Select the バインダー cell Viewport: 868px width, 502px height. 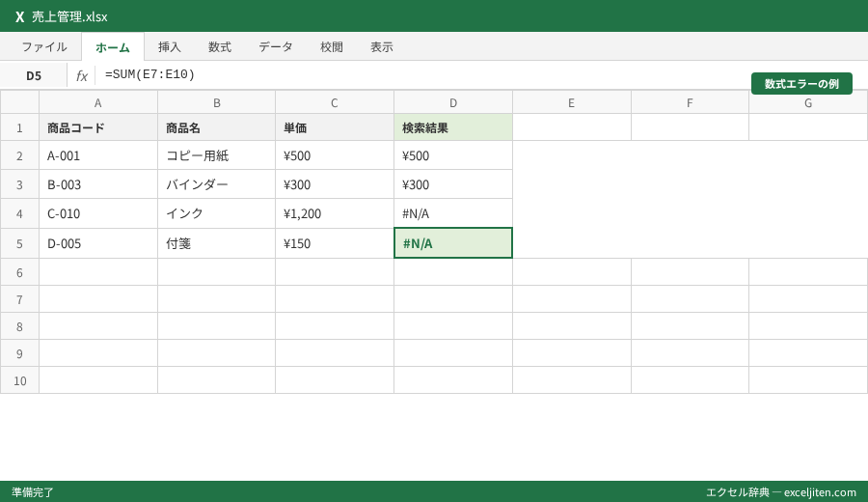click(x=216, y=184)
